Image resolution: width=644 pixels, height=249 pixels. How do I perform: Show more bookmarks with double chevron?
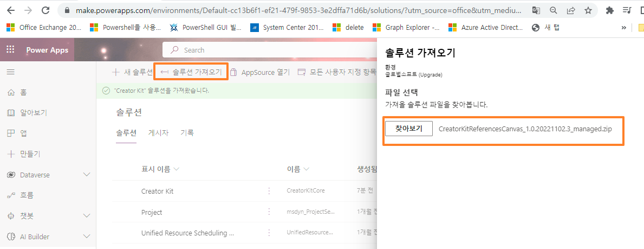tap(624, 28)
